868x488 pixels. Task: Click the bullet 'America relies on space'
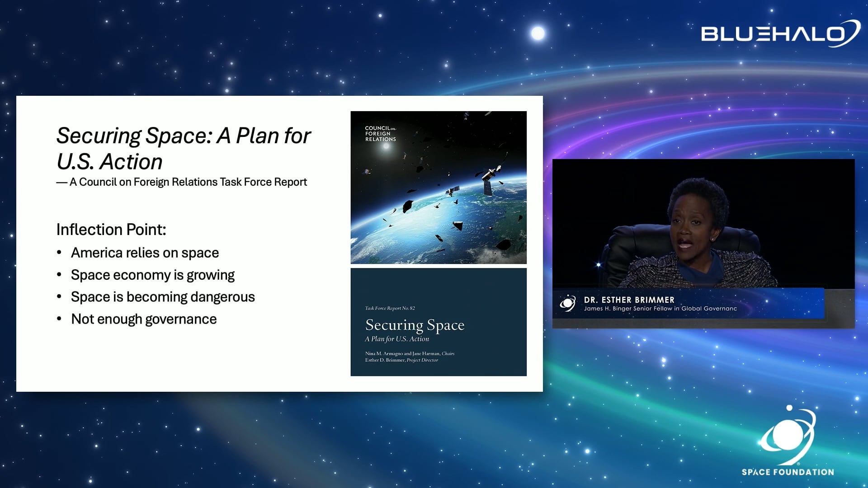click(x=145, y=253)
